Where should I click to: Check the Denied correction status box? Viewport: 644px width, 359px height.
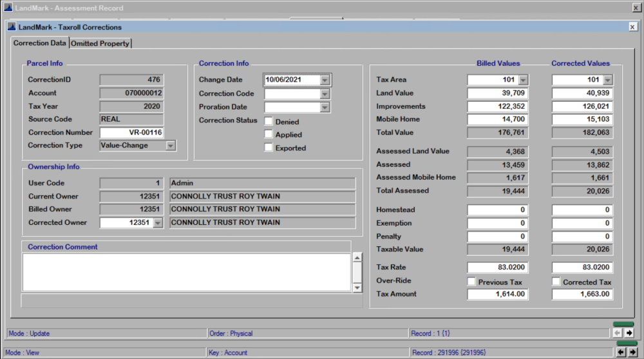pos(269,122)
